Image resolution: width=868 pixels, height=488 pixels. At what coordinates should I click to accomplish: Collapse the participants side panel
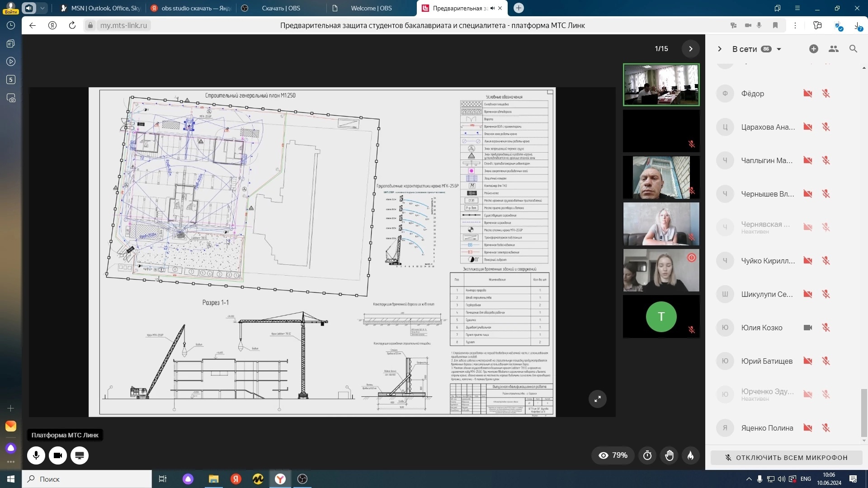coord(720,49)
